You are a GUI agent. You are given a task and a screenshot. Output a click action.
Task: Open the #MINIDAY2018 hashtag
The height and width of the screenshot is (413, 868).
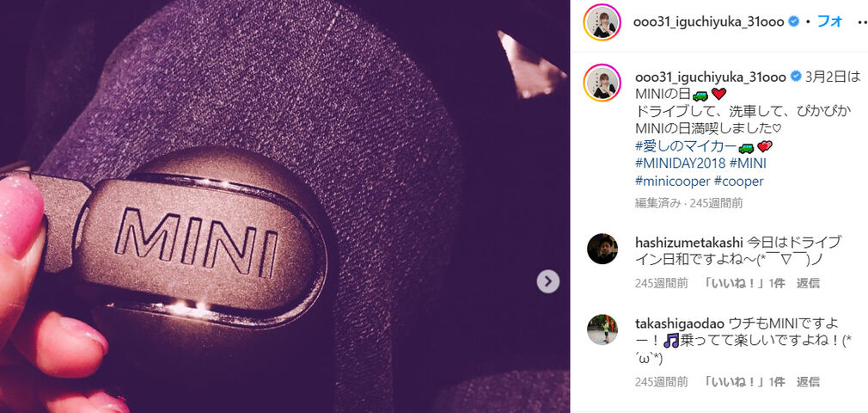pos(680,164)
